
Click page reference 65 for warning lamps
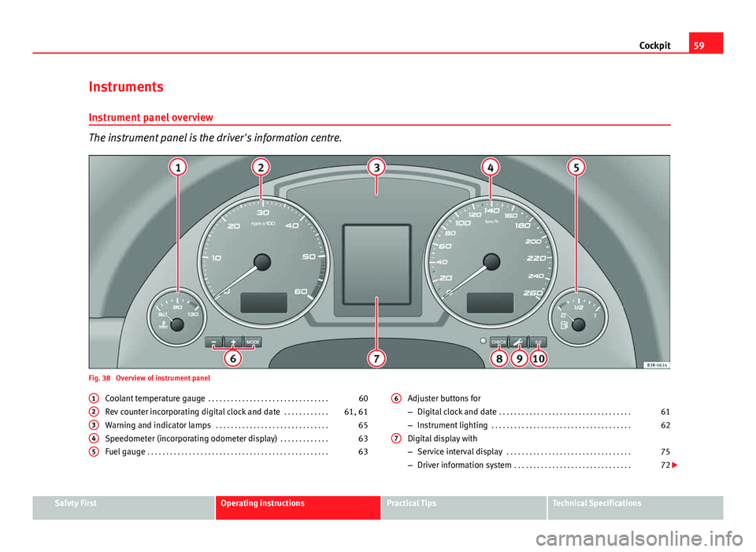point(363,425)
